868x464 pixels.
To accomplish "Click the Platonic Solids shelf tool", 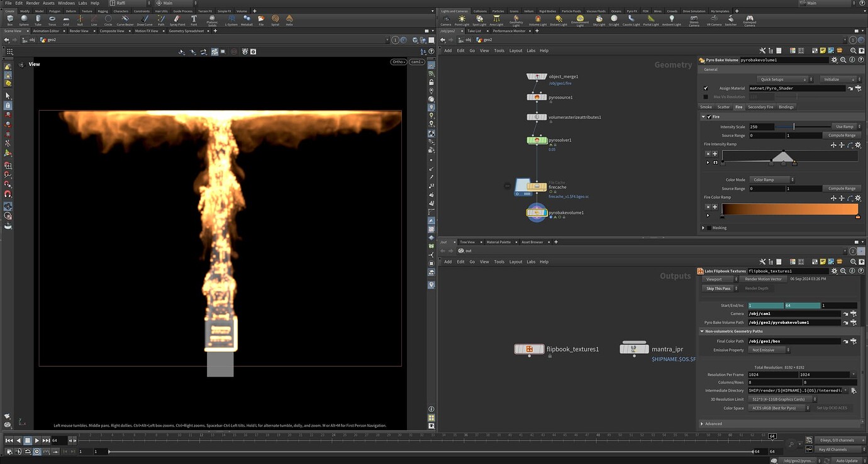I will (x=211, y=21).
